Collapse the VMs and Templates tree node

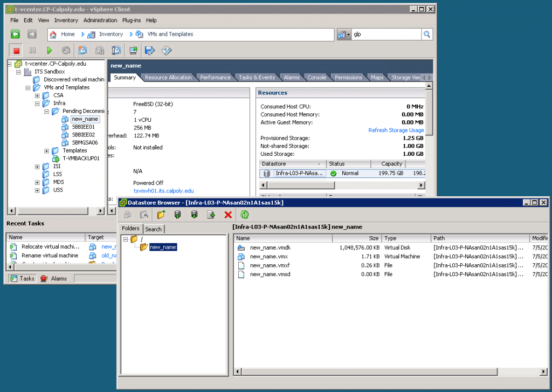[28, 88]
